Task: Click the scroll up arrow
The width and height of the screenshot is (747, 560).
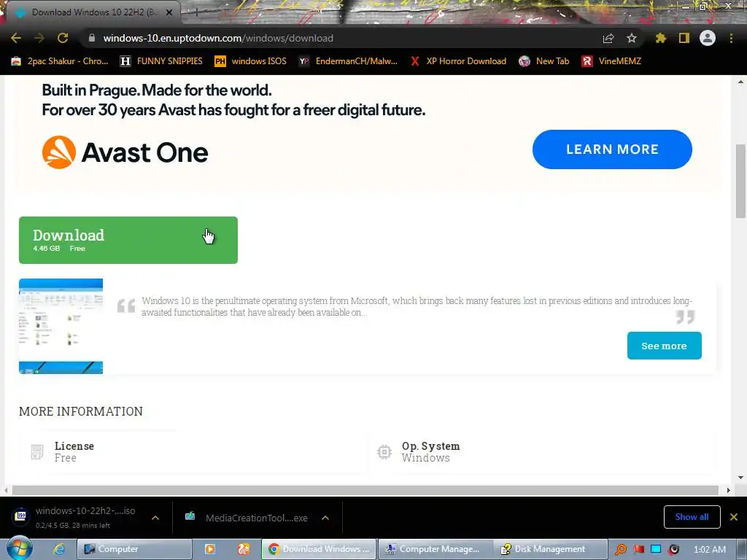Action: click(x=741, y=82)
